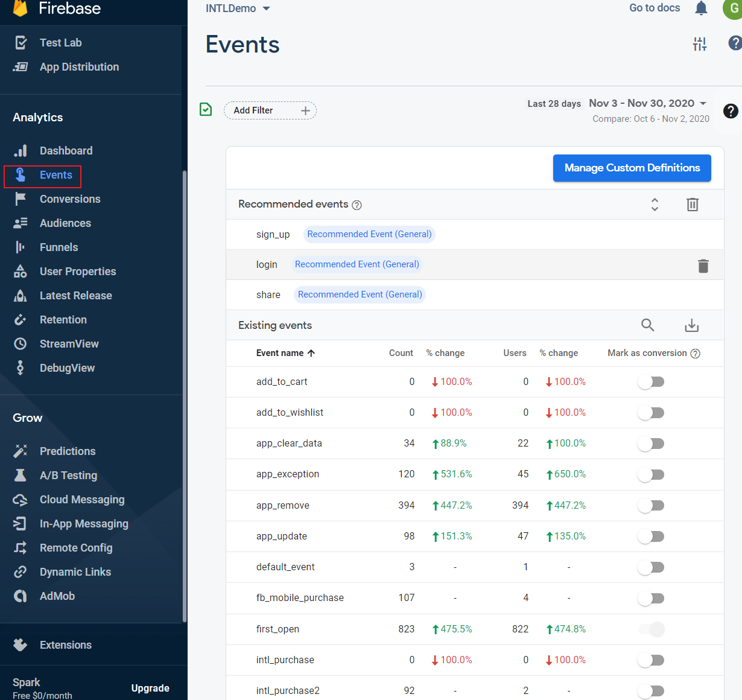Click the AdMob sidebar icon
742x700 pixels.
pos(21,596)
